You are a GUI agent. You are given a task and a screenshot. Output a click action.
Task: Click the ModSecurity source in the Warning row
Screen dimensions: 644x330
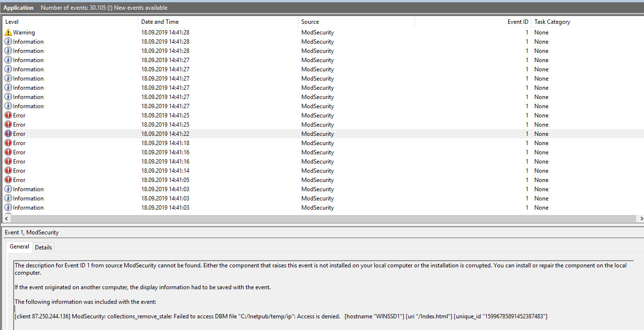click(317, 33)
